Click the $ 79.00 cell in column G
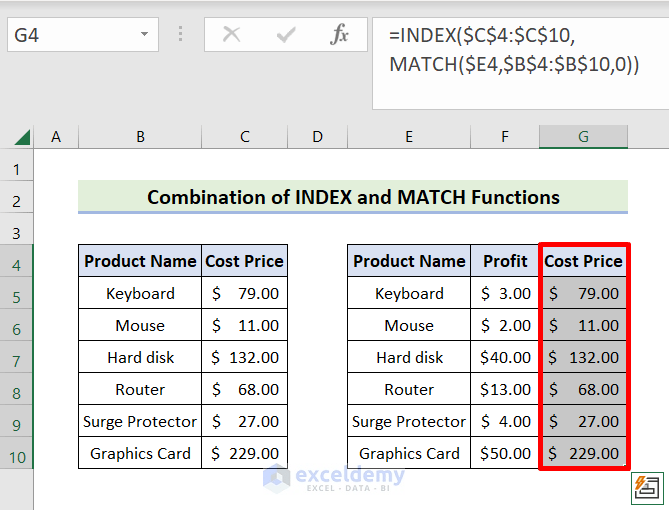Image resolution: width=669 pixels, height=510 pixels. click(x=583, y=293)
